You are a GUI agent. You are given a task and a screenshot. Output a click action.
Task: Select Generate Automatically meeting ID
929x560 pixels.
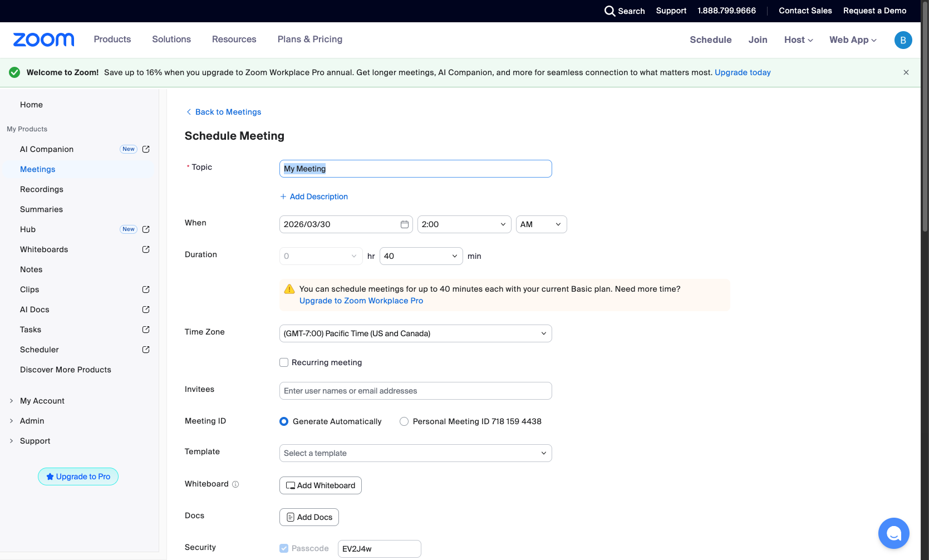pyautogui.click(x=284, y=421)
